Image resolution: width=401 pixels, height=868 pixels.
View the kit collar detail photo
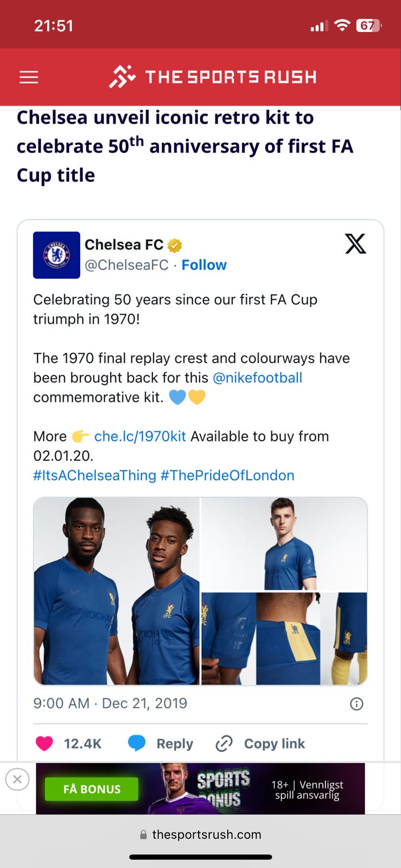tap(288, 638)
